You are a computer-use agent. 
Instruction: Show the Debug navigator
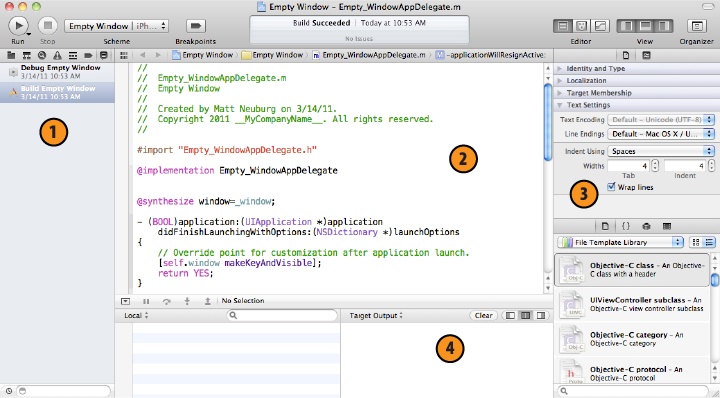73,56
